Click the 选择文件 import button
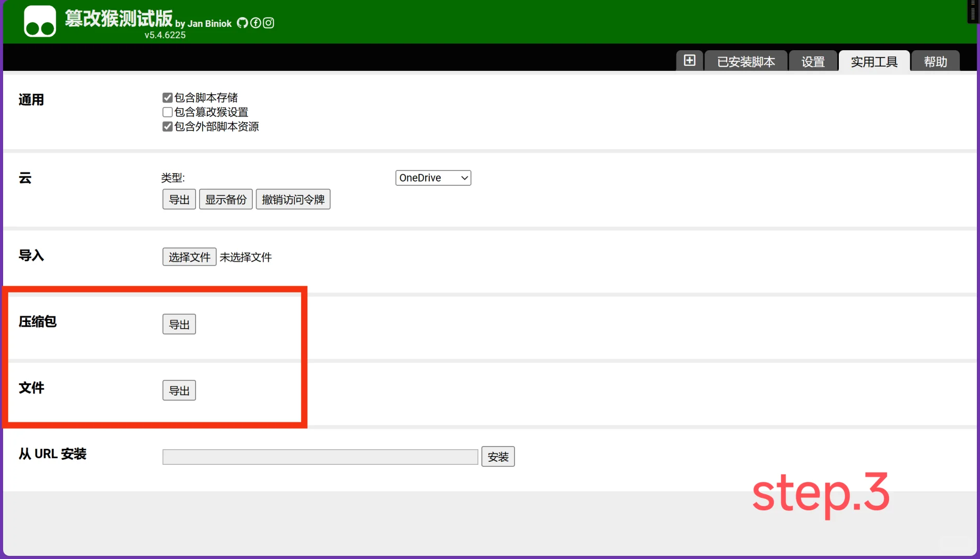 (x=189, y=257)
